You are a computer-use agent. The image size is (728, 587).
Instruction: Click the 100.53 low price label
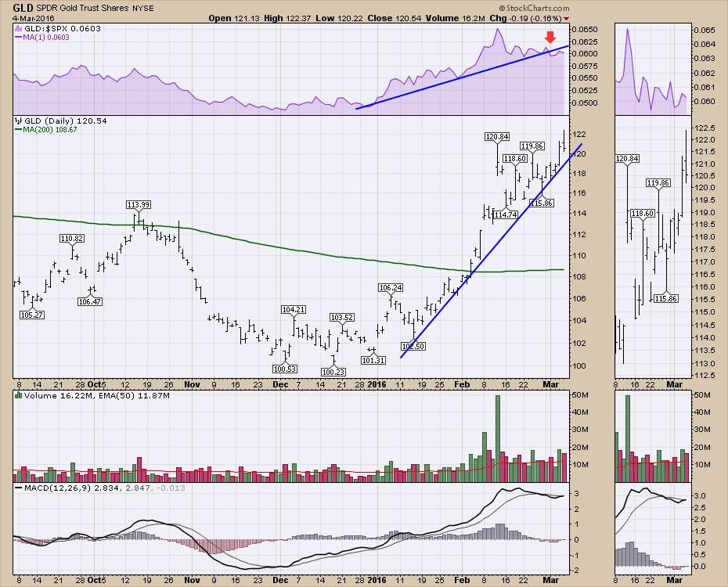tap(285, 369)
